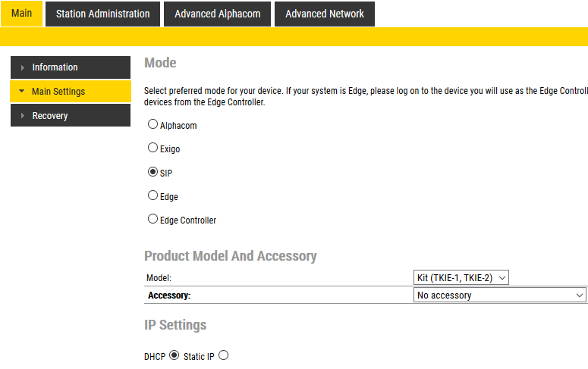588x369 pixels.
Task: Select Edge Controller mode radio button
Action: pyautogui.click(x=153, y=219)
